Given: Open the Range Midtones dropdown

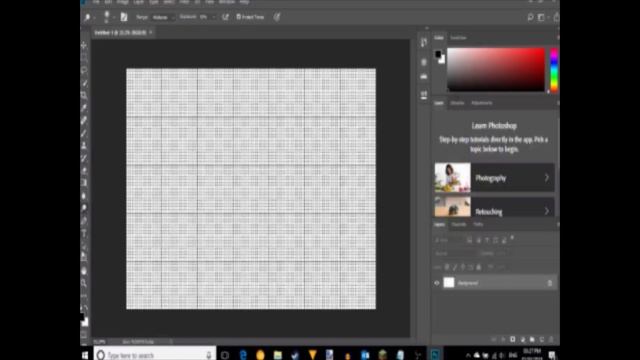Looking at the screenshot, I should pos(163,18).
